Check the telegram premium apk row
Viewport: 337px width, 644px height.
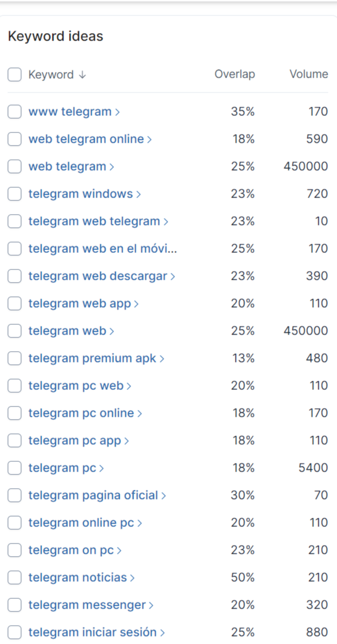click(x=14, y=358)
